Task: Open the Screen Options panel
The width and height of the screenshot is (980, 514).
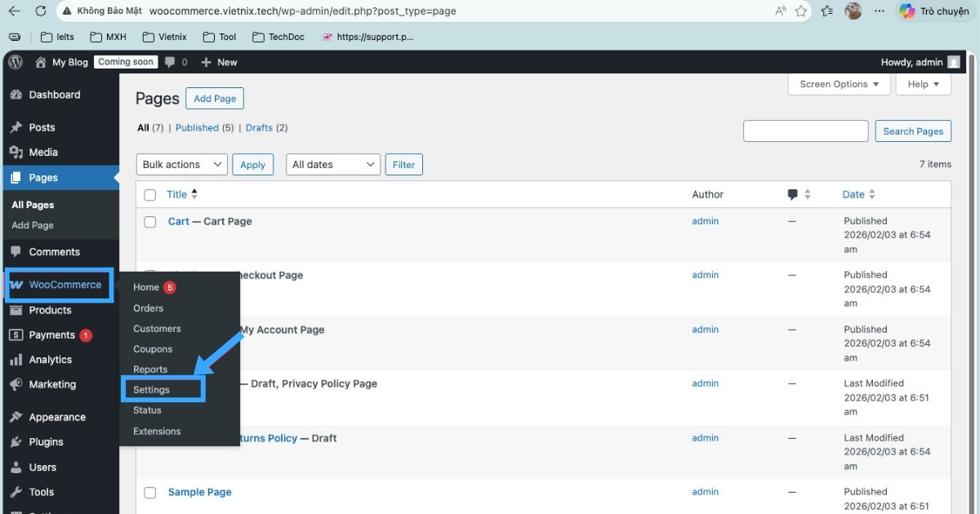Action: pyautogui.click(x=838, y=83)
